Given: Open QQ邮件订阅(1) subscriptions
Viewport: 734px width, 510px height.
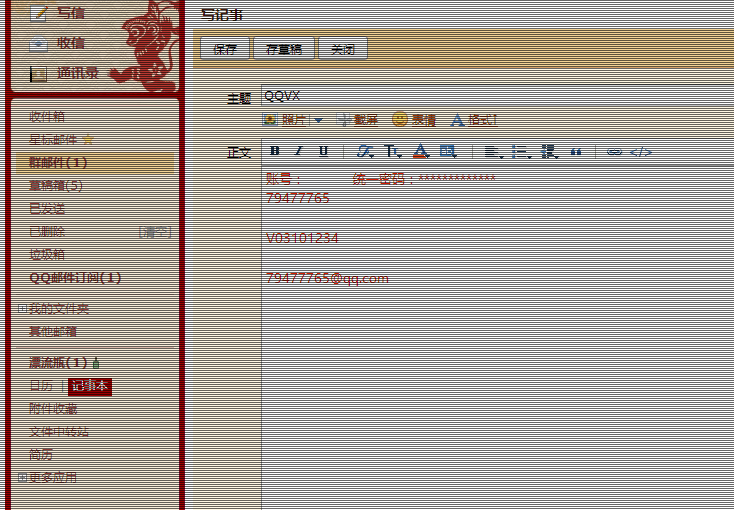Looking at the screenshot, I should point(75,278).
